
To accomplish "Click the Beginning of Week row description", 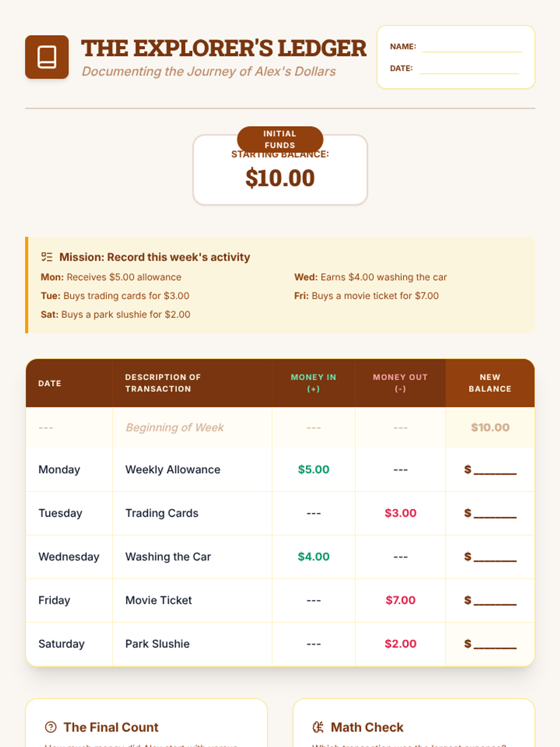I will coord(175,428).
